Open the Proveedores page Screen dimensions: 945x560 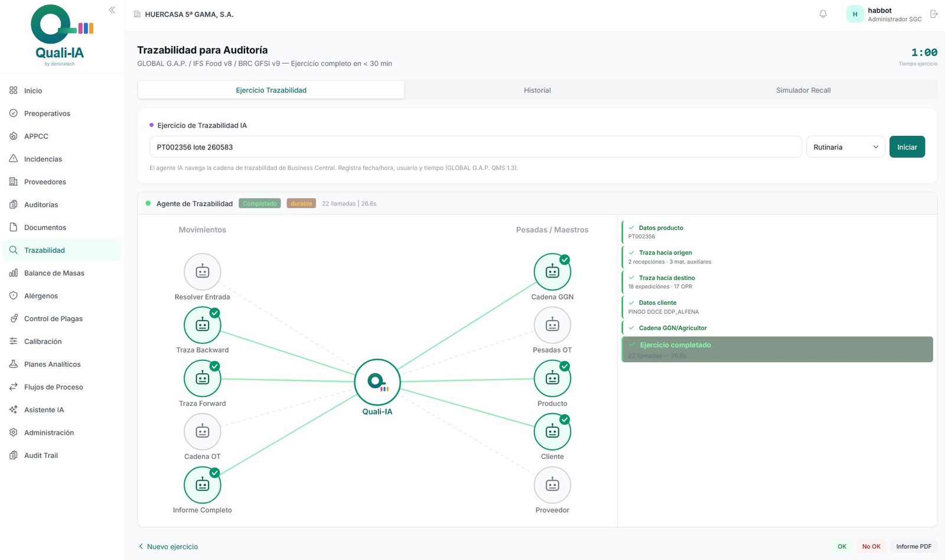tap(62, 182)
